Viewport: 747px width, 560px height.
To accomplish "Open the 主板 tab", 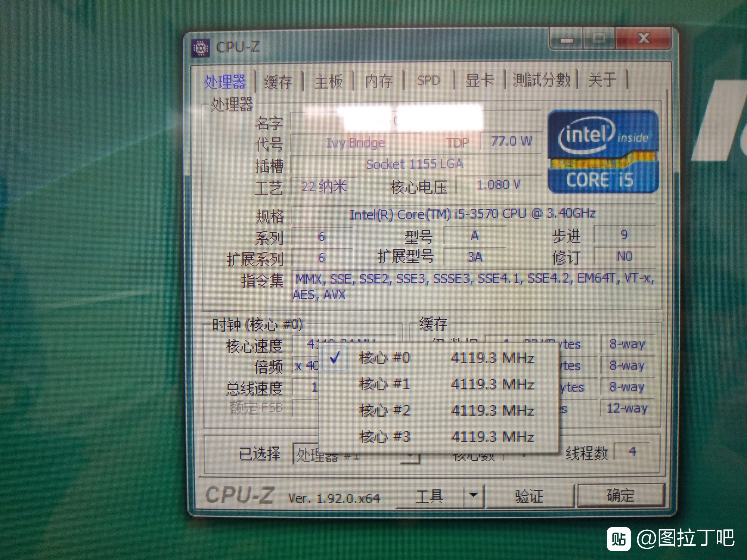I will [328, 81].
